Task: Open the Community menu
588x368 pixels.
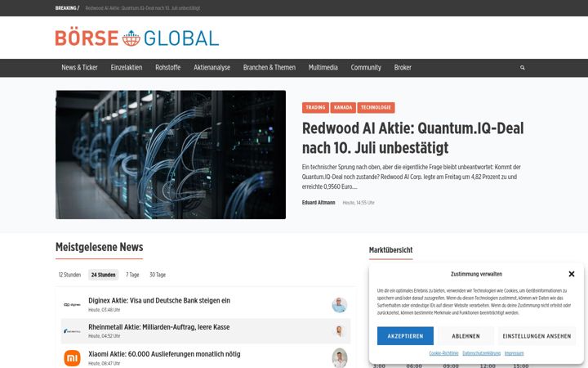Action: (366, 68)
